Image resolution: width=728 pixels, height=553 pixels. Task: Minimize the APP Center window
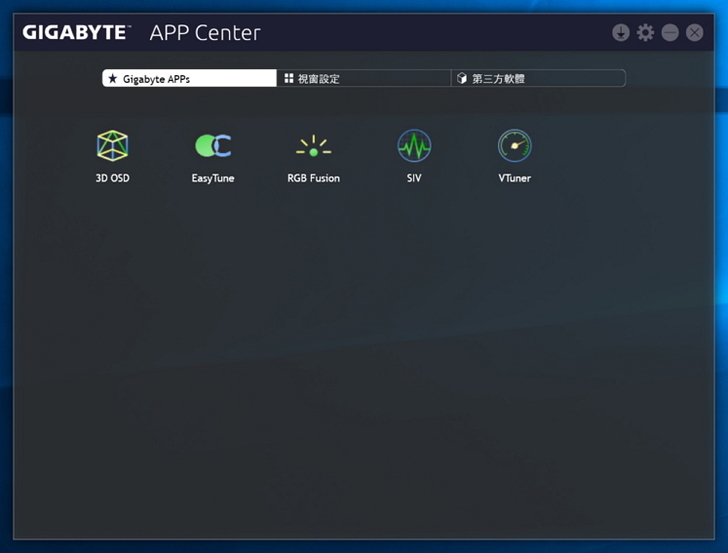pyautogui.click(x=670, y=33)
